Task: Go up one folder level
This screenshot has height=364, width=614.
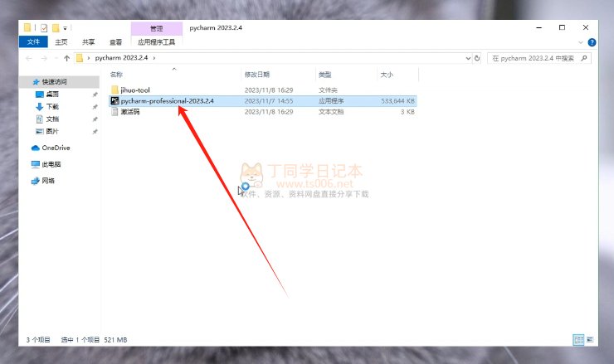Action: pyautogui.click(x=66, y=58)
